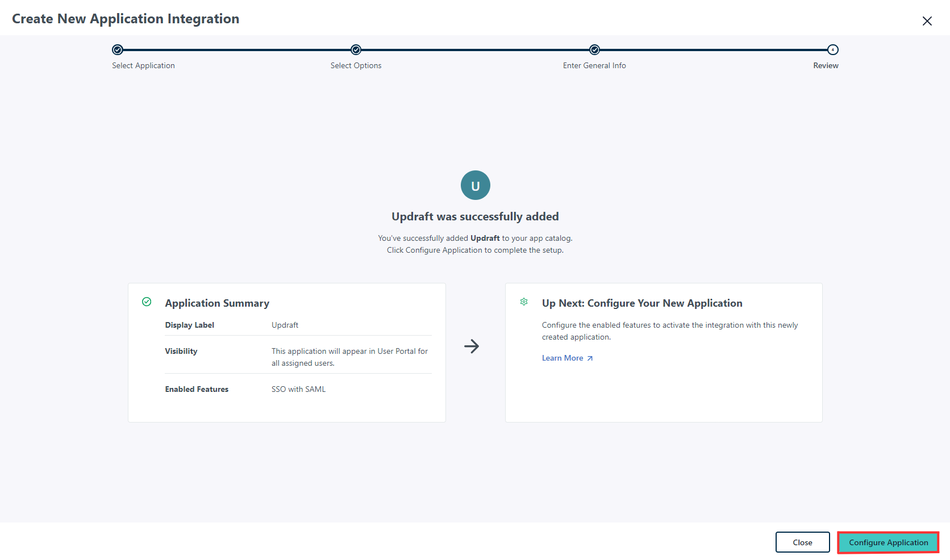Click the Review step number circle
This screenshot has width=950, height=560.
[x=832, y=50]
